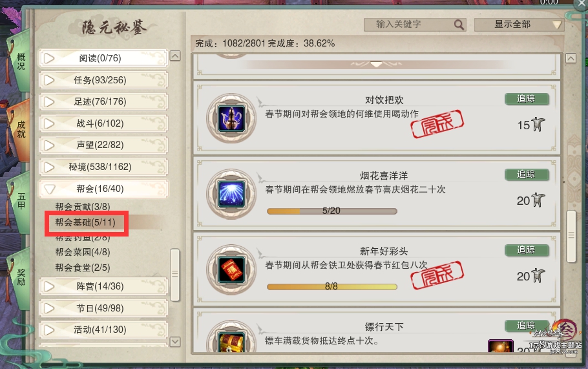Image resolution: width=588 pixels, height=369 pixels.
Task: Switch to the 奖励 side tab
Action: click(x=21, y=277)
